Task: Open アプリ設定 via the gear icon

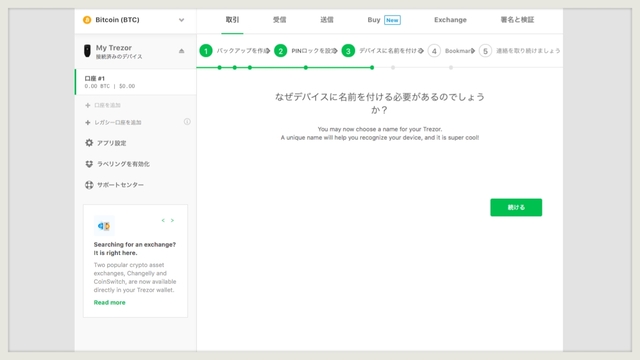Action: tap(89, 143)
